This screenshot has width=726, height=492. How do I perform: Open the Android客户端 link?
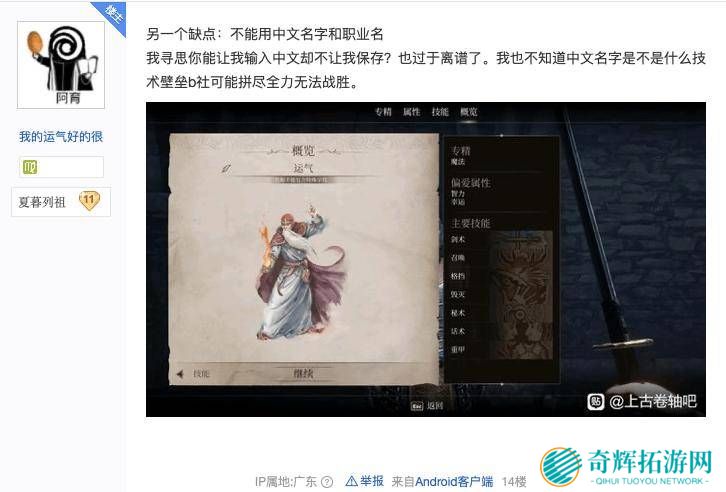pyautogui.click(x=454, y=482)
